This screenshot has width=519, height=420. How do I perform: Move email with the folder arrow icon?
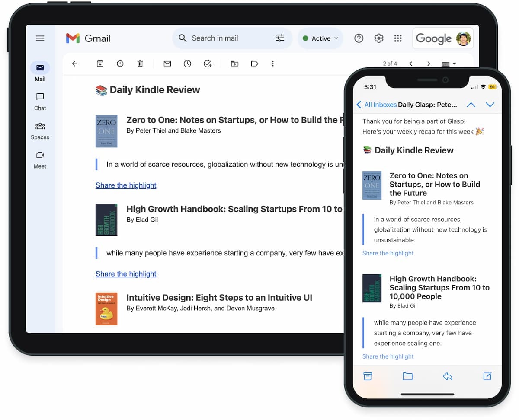[234, 64]
